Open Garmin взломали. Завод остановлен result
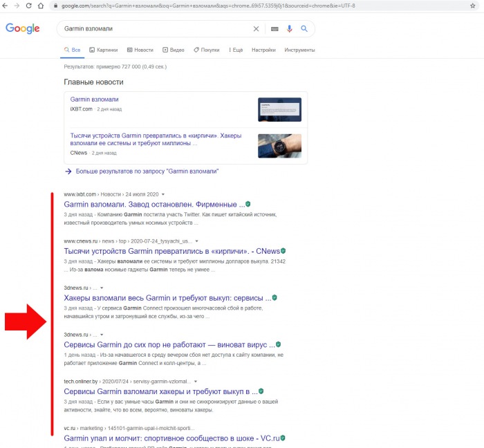484x448 pixels. (154, 204)
